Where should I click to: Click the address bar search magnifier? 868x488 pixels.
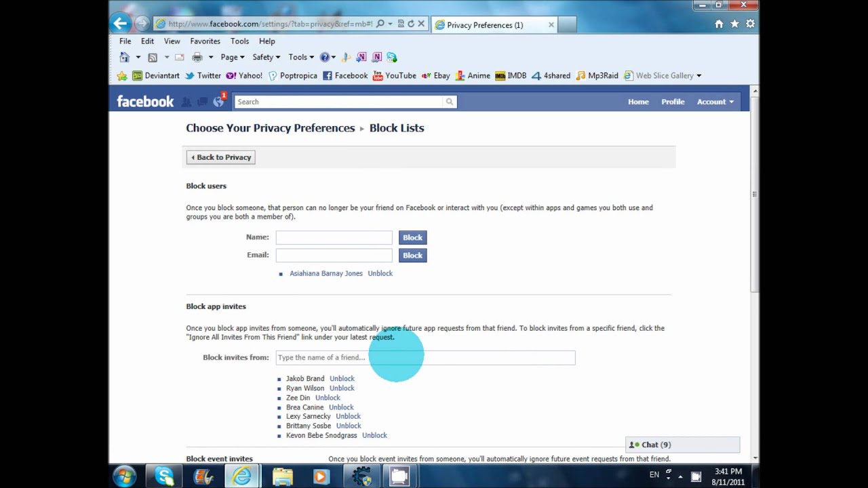(380, 24)
